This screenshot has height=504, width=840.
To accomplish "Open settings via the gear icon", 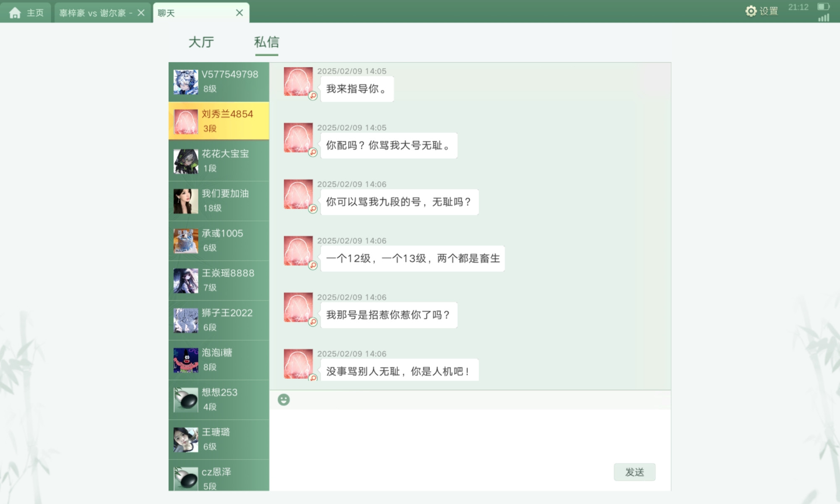I will click(751, 11).
